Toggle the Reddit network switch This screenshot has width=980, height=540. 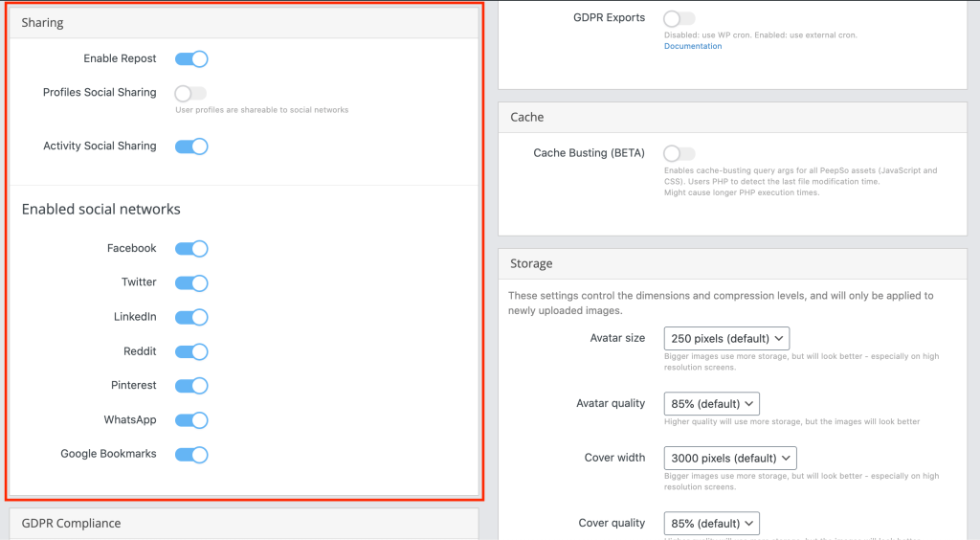191,351
